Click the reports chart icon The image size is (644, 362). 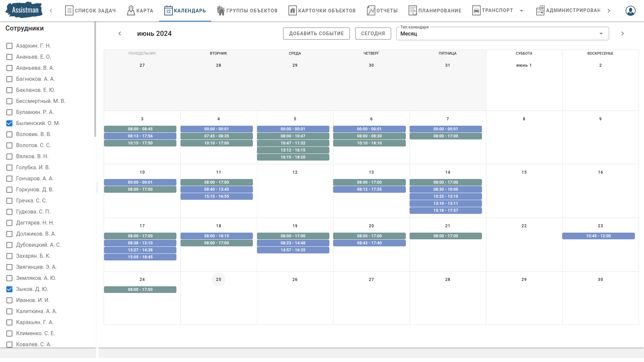(371, 11)
